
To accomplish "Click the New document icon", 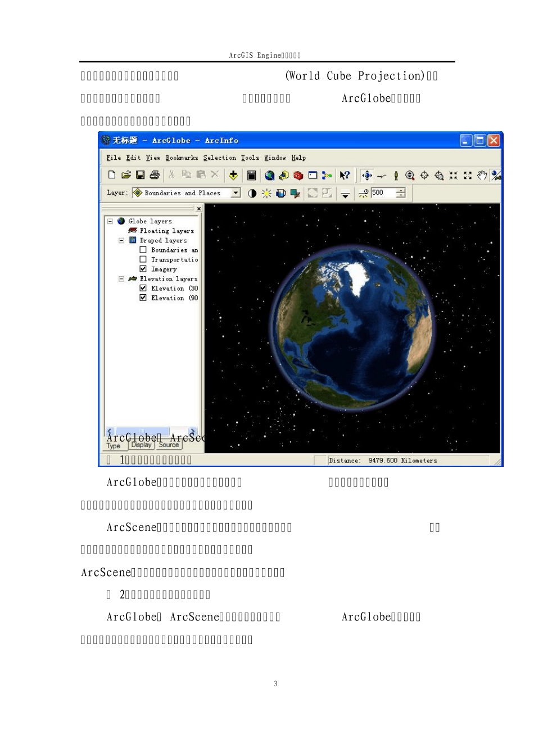I will [112, 175].
